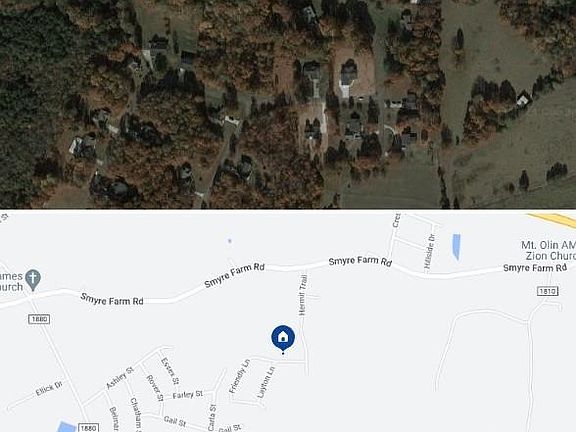Click the bottom 1880 route shield

tap(89, 428)
